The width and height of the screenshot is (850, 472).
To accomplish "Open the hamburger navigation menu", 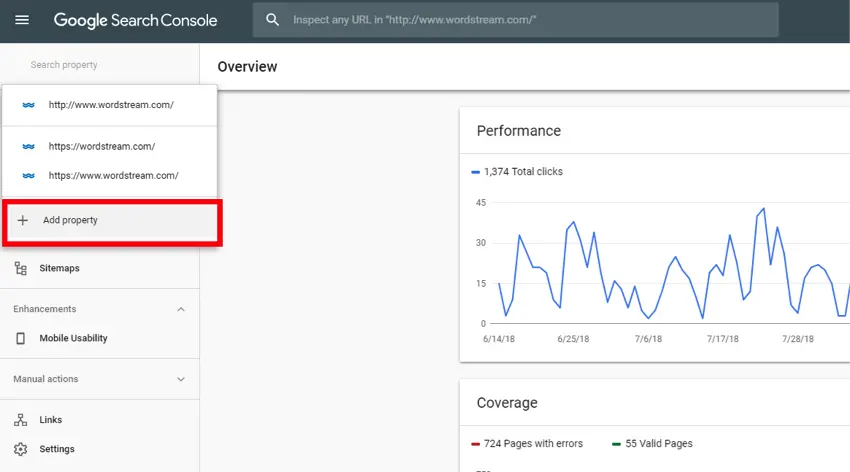I will (22, 20).
